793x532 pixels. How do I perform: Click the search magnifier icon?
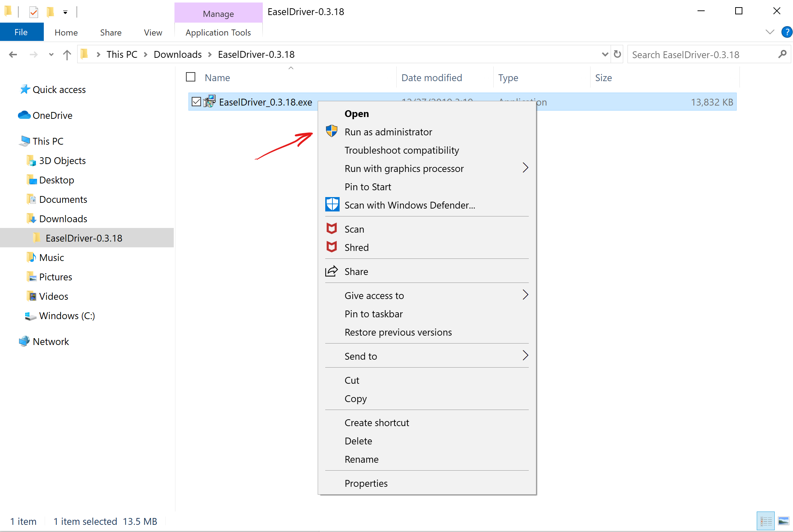coord(782,54)
